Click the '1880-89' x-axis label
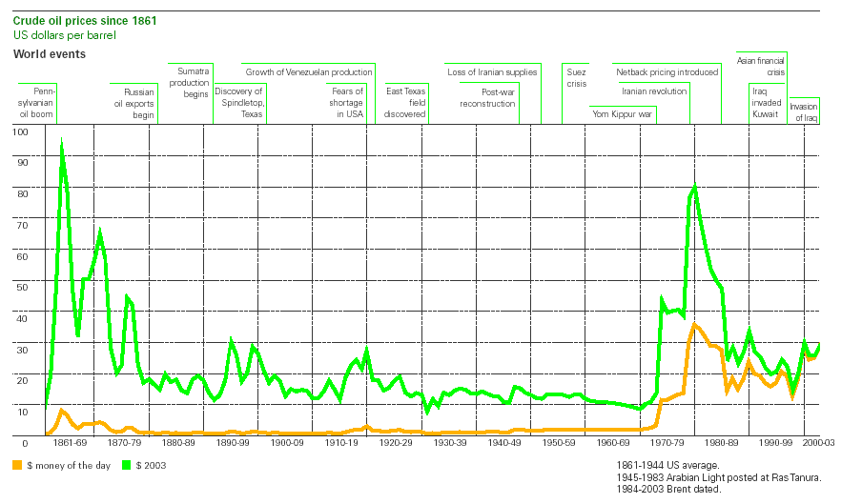862x504 pixels. [178, 442]
